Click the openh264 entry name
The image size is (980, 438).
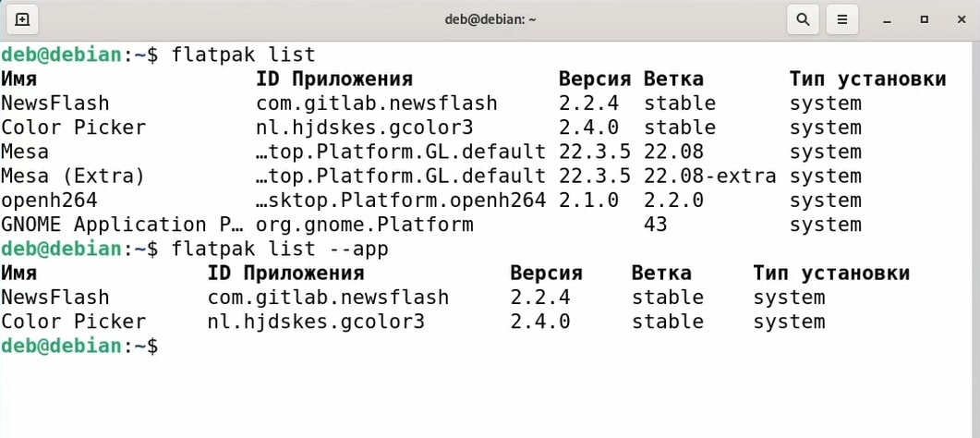pyautogui.click(x=49, y=201)
